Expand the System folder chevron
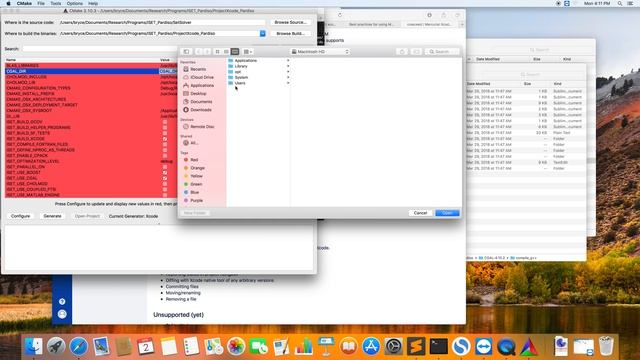The height and width of the screenshot is (360, 640). pyautogui.click(x=288, y=77)
